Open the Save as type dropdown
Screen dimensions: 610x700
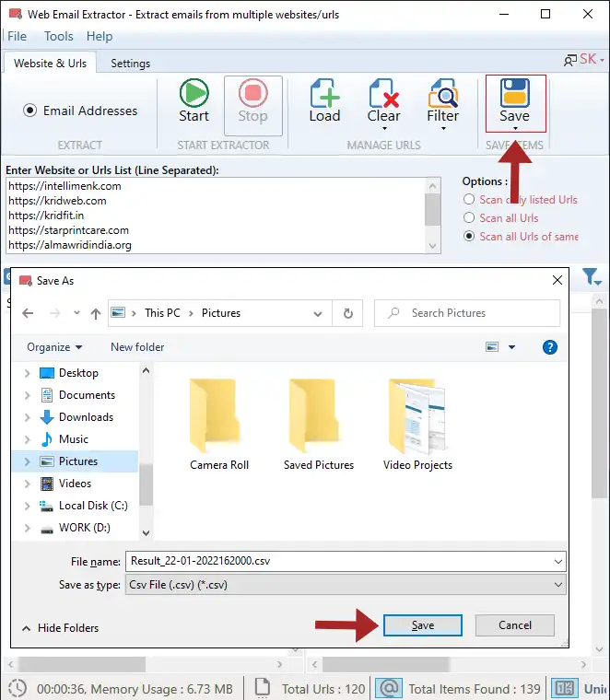558,584
